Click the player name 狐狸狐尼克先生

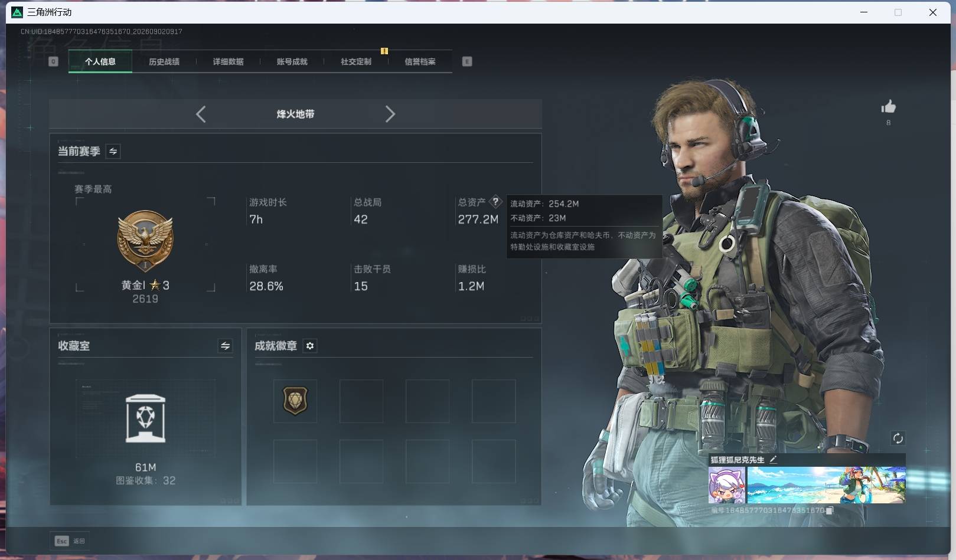pos(738,460)
